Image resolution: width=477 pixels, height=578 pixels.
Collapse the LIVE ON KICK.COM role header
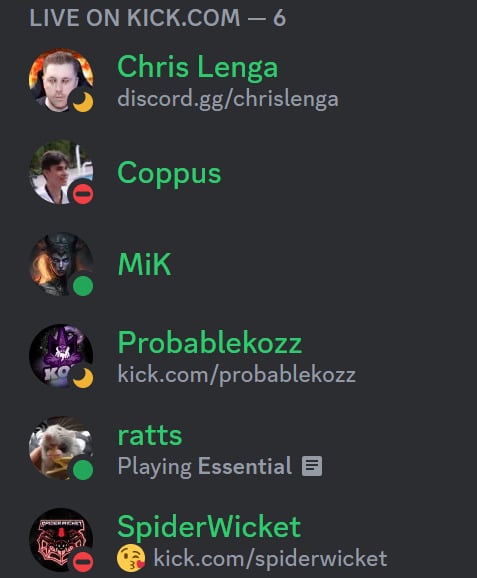click(x=157, y=18)
